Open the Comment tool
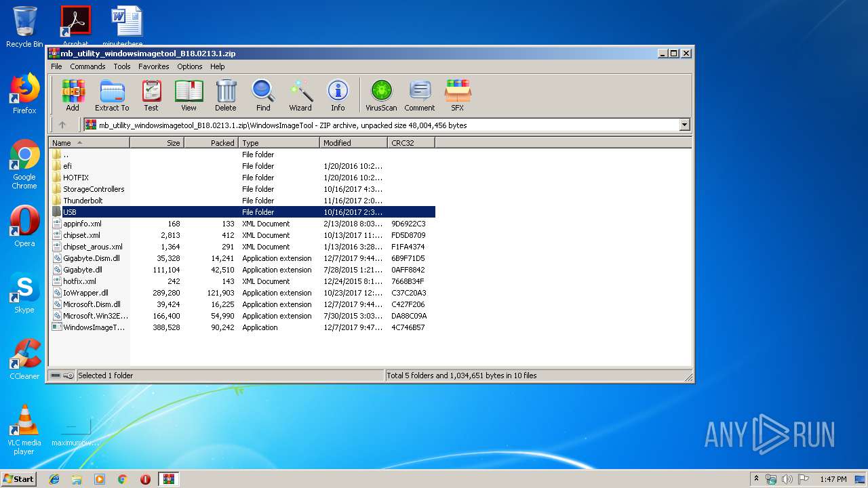Viewport: 868px width, 488px height. pos(420,95)
